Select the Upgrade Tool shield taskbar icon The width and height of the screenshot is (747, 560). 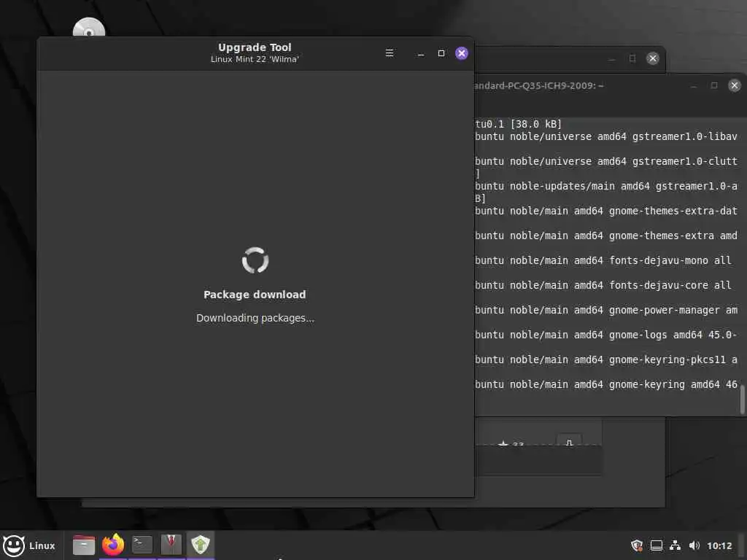(201, 545)
